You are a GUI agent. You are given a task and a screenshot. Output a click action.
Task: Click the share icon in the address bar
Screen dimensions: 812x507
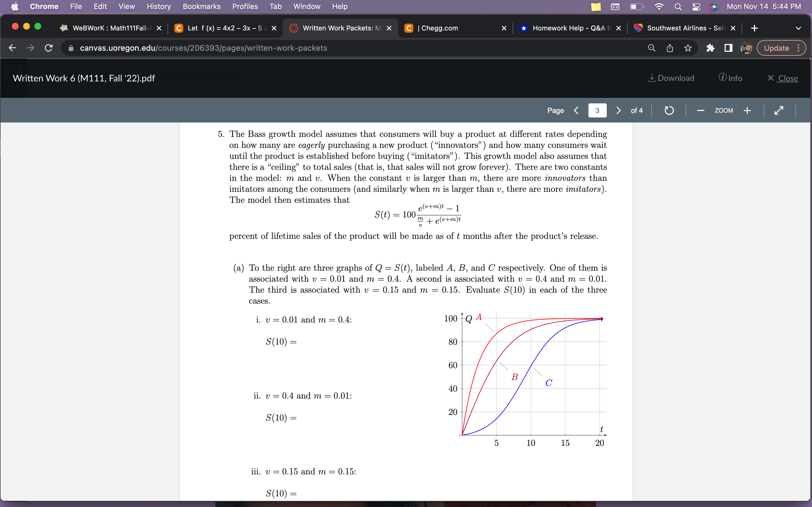tap(669, 48)
